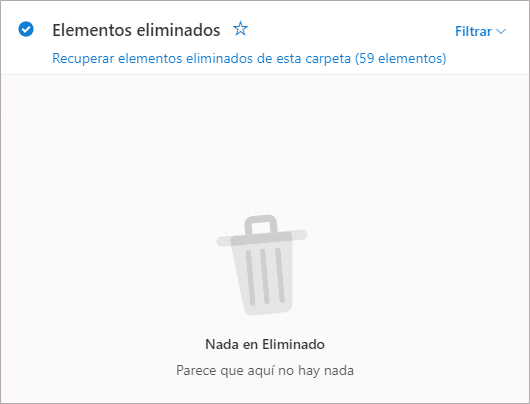Click the Parece que aquí no hay nada text

(x=265, y=370)
